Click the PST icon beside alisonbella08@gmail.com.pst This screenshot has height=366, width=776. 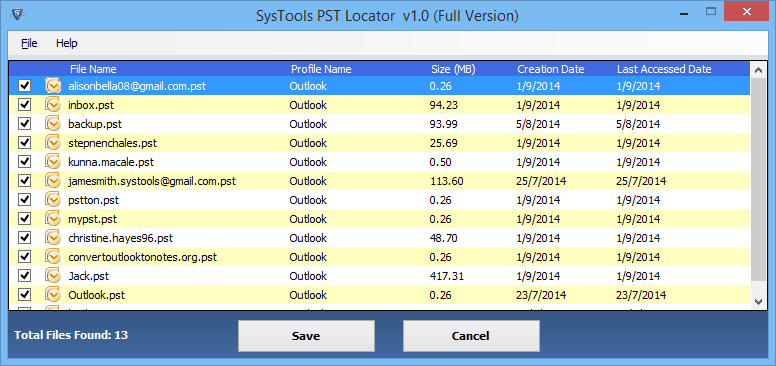tap(53, 86)
